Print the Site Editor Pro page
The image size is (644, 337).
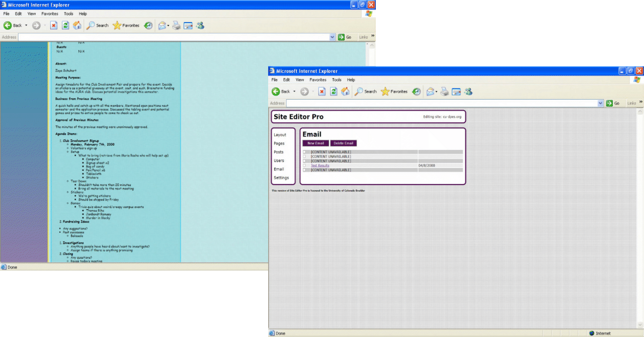point(445,92)
